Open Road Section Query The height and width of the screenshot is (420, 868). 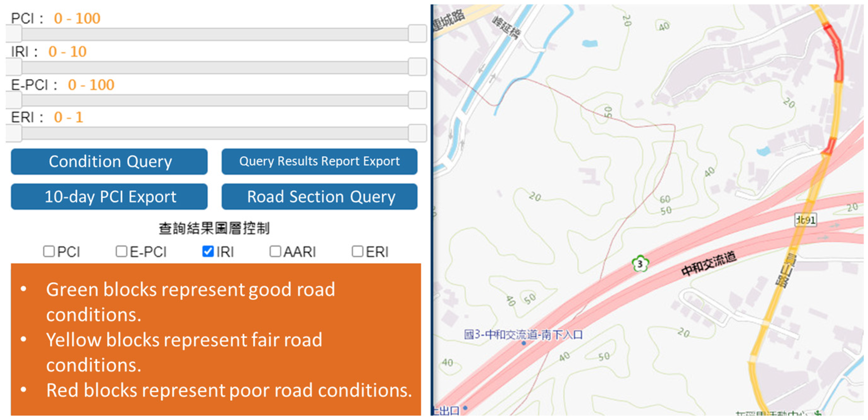coord(319,196)
